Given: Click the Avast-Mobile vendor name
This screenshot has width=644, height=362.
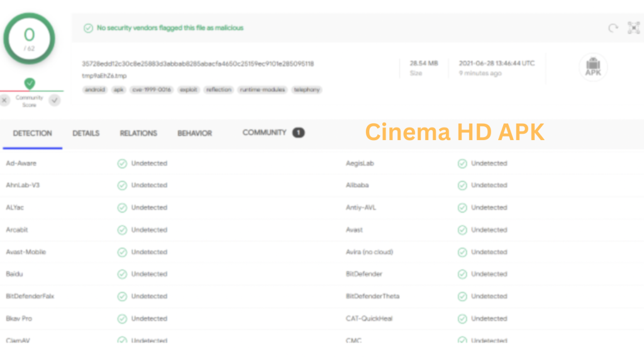Looking at the screenshot, I should click(26, 252).
